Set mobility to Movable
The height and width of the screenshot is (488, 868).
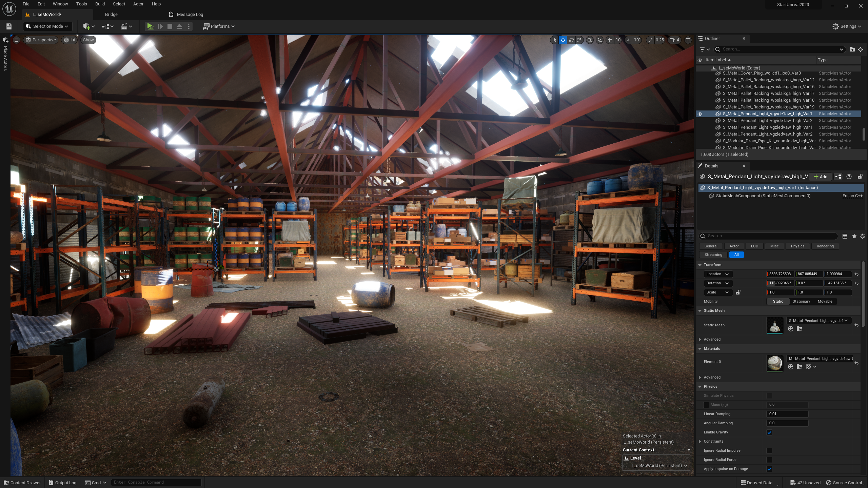tap(825, 302)
